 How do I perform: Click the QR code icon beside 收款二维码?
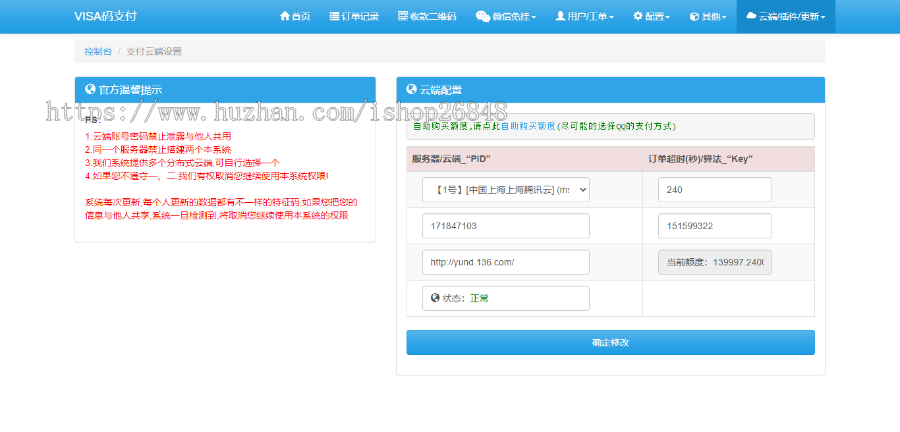(403, 16)
